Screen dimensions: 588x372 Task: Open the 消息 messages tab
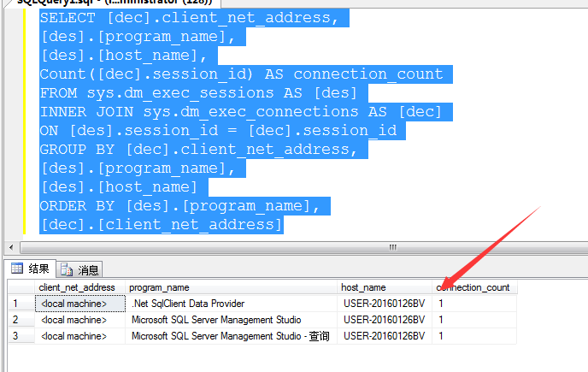click(79, 269)
